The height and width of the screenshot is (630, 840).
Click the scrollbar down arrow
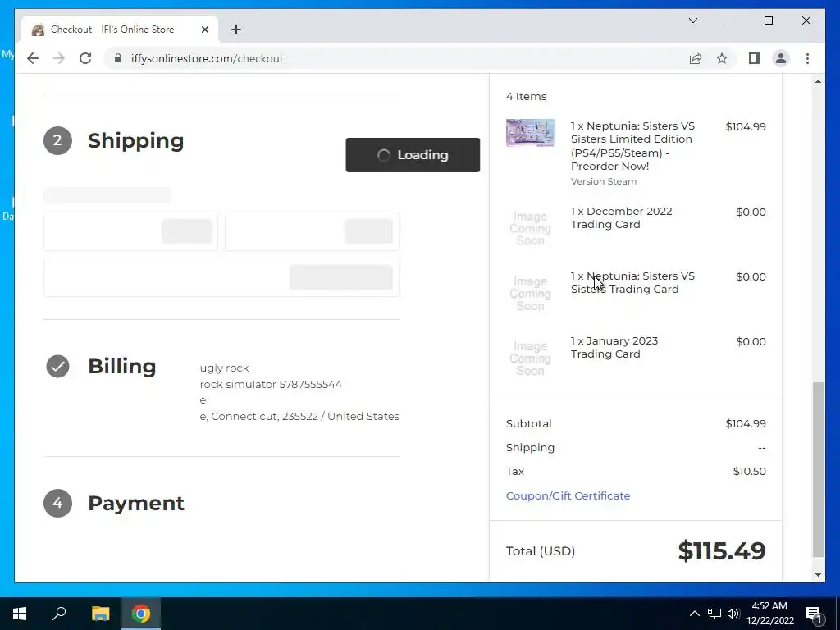point(818,575)
